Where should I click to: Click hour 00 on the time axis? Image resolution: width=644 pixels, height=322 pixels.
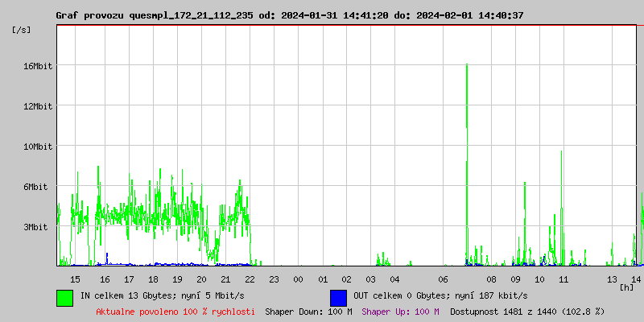pos(298,279)
